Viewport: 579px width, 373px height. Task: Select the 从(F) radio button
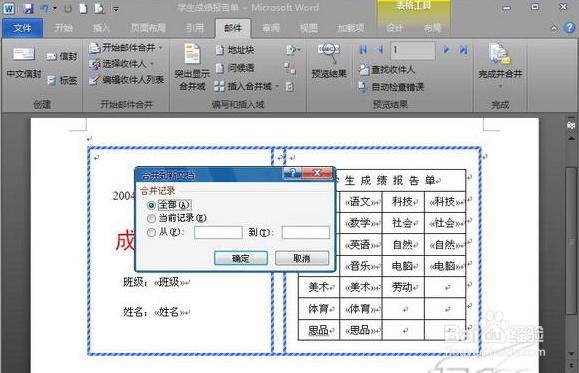[x=151, y=232]
